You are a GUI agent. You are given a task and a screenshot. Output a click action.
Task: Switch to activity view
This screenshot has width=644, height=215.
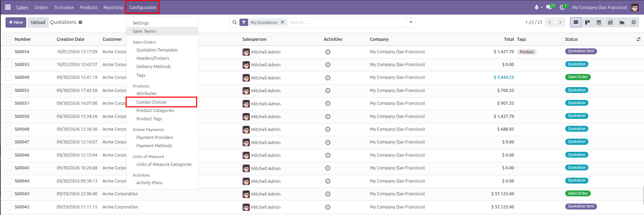634,22
